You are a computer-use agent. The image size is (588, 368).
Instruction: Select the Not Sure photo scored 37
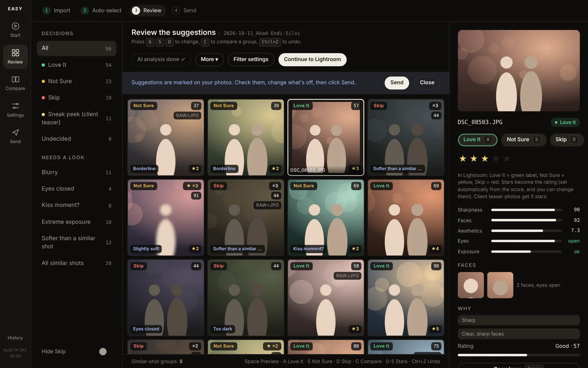pyautogui.click(x=166, y=137)
